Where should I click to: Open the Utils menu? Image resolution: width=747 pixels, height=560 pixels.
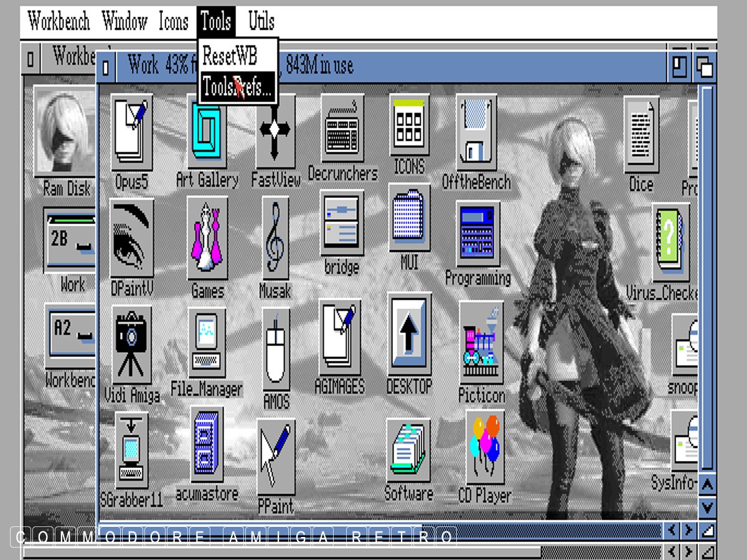click(261, 22)
